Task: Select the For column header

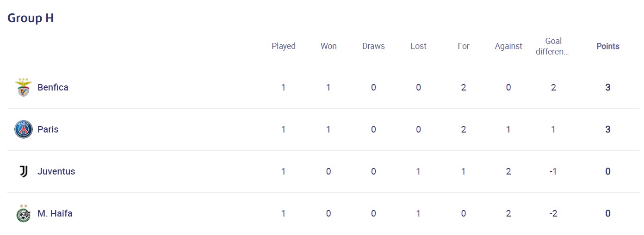Action: point(463,46)
